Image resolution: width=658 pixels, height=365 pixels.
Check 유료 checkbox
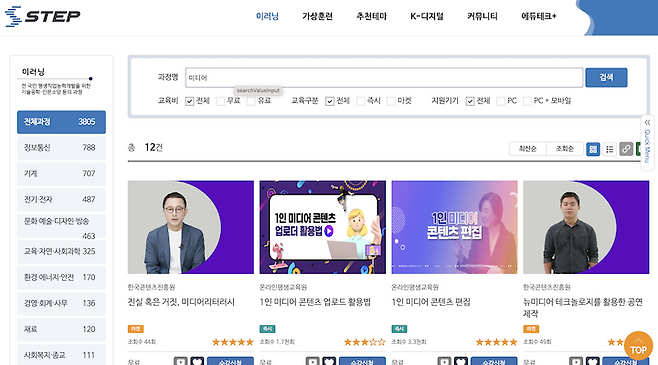(x=251, y=101)
